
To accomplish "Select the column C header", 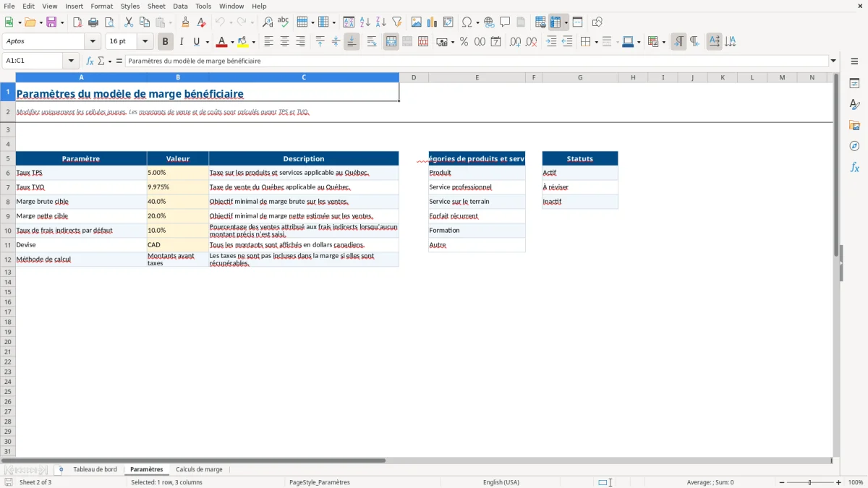I will (304, 77).
